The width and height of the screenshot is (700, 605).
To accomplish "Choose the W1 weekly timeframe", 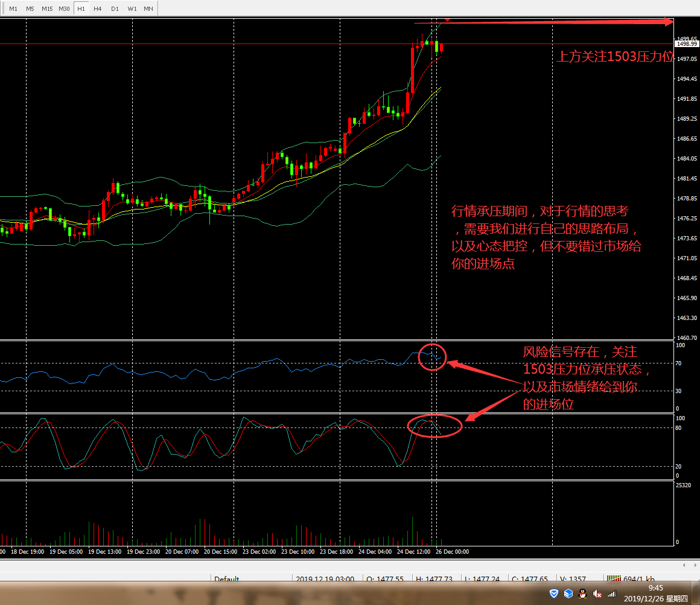I will click(132, 8).
